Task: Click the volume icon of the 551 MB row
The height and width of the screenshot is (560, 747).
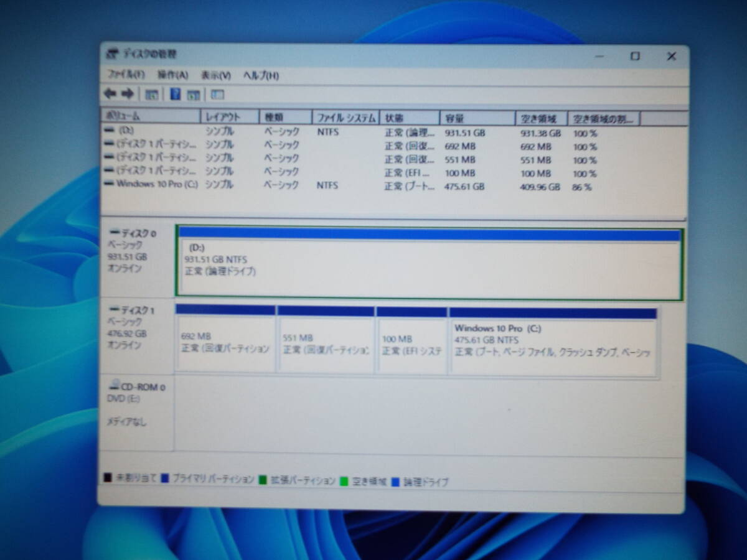Action: pos(110,157)
